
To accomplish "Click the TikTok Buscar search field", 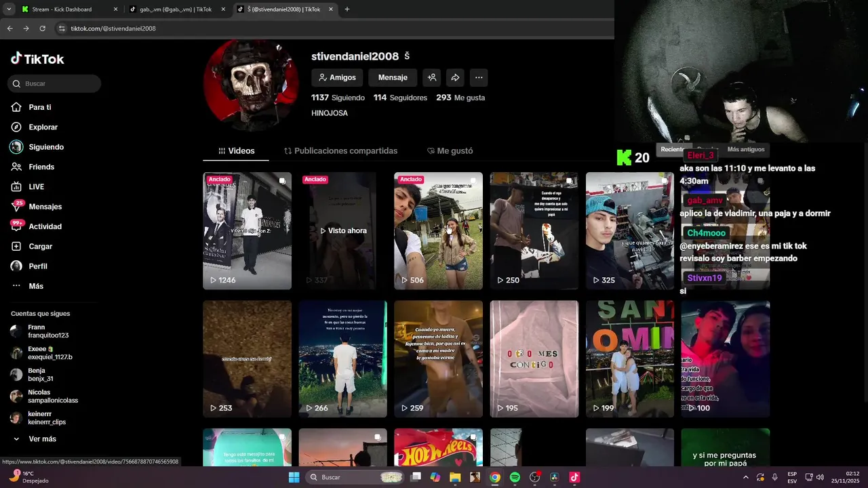I will pyautogui.click(x=54, y=83).
